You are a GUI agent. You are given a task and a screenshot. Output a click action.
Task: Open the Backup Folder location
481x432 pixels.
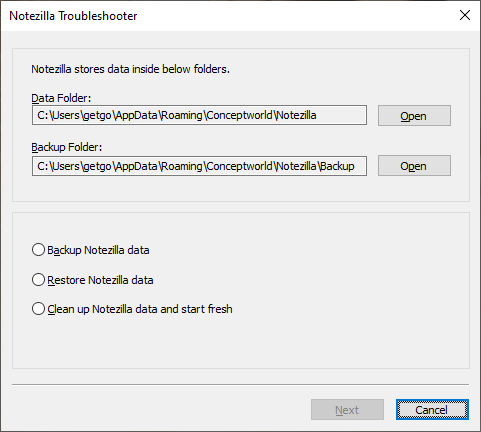[x=414, y=166]
